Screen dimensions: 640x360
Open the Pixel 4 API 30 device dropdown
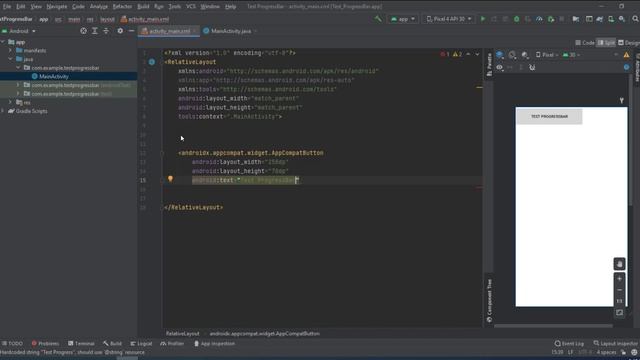coord(449,19)
